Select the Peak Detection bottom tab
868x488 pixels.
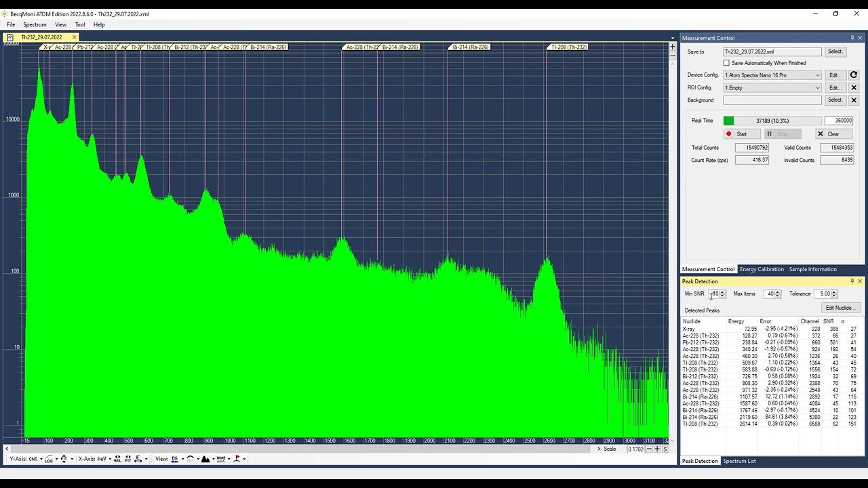point(700,461)
